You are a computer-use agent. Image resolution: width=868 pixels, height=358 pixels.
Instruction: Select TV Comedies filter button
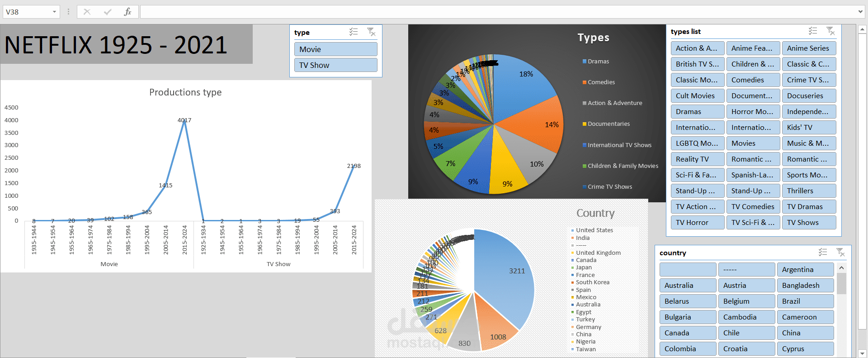(x=753, y=207)
